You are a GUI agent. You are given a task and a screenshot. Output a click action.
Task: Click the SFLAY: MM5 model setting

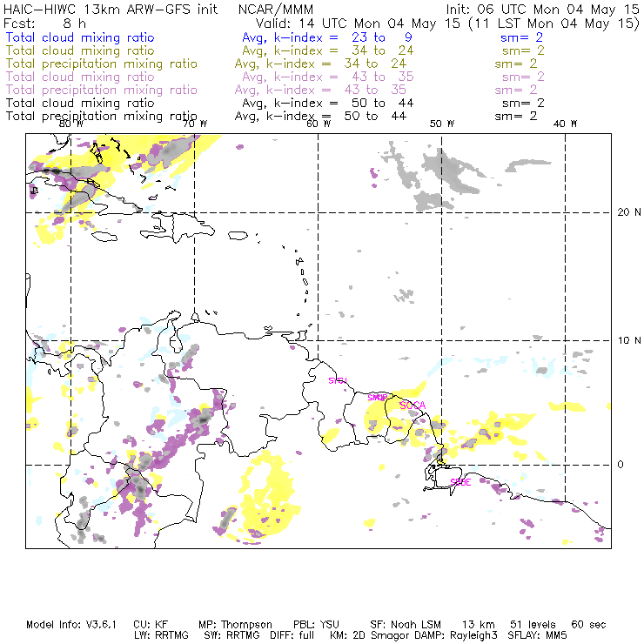tap(537, 635)
